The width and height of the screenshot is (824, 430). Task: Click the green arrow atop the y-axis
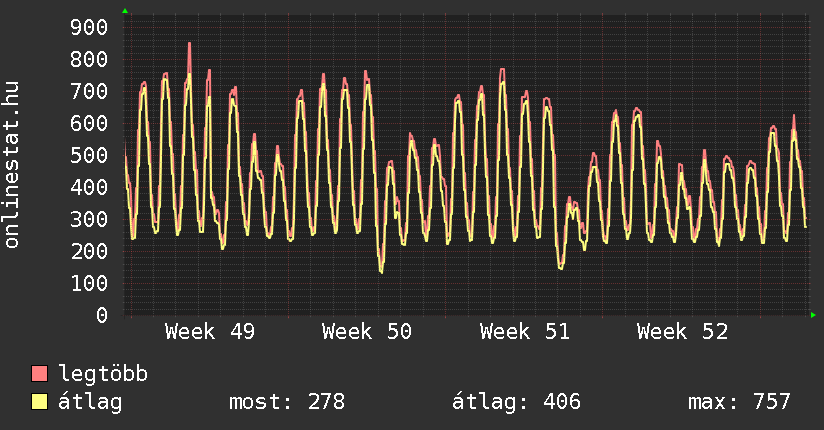[125, 11]
